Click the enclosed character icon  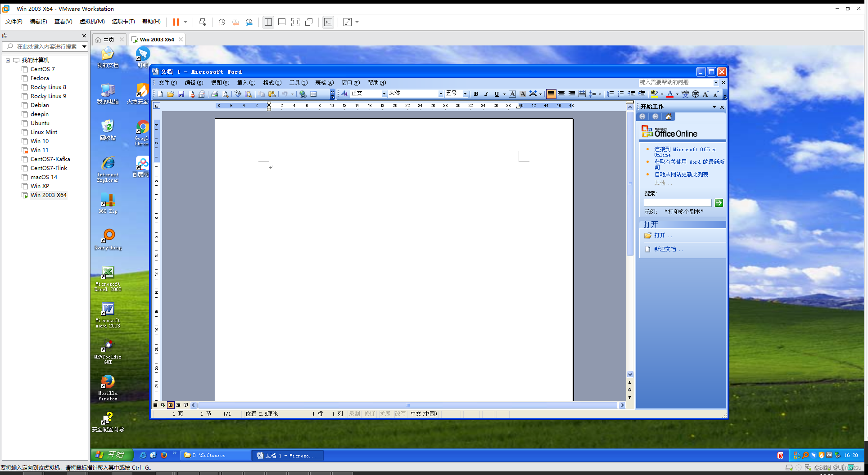pos(696,94)
